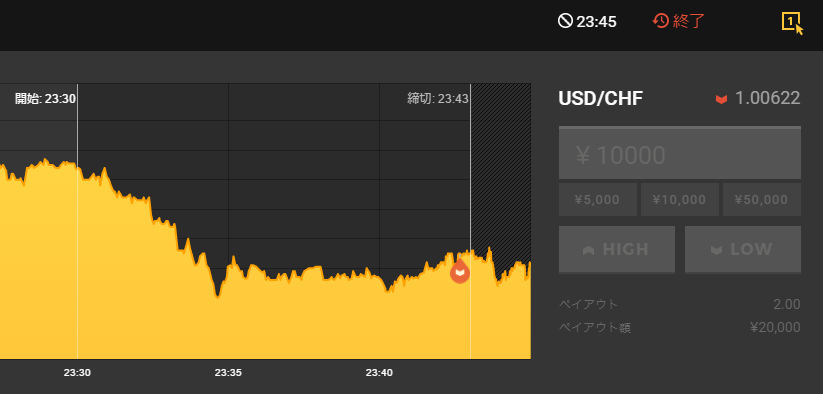Click the HIGH button up-arrow icon
The height and width of the screenshot is (394, 823).
tap(589, 250)
